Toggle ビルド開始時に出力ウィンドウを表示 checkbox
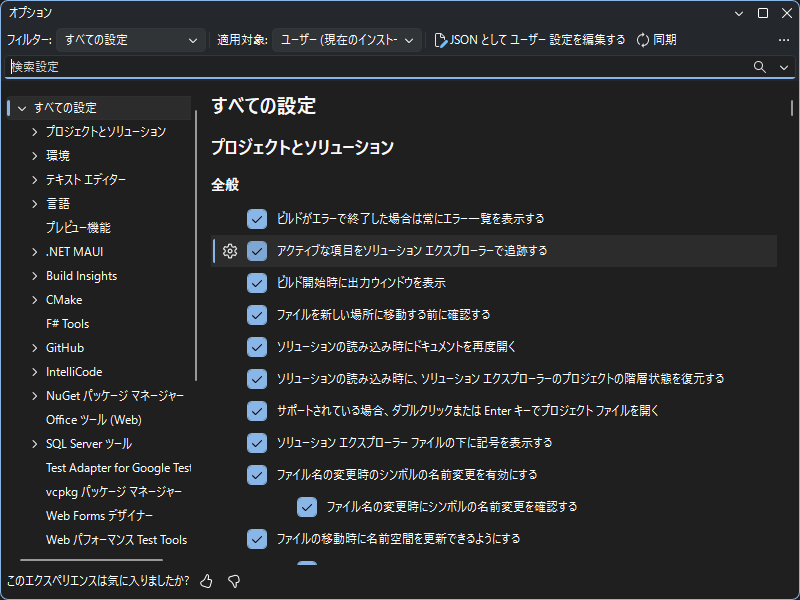This screenshot has width=800, height=600. (x=257, y=283)
